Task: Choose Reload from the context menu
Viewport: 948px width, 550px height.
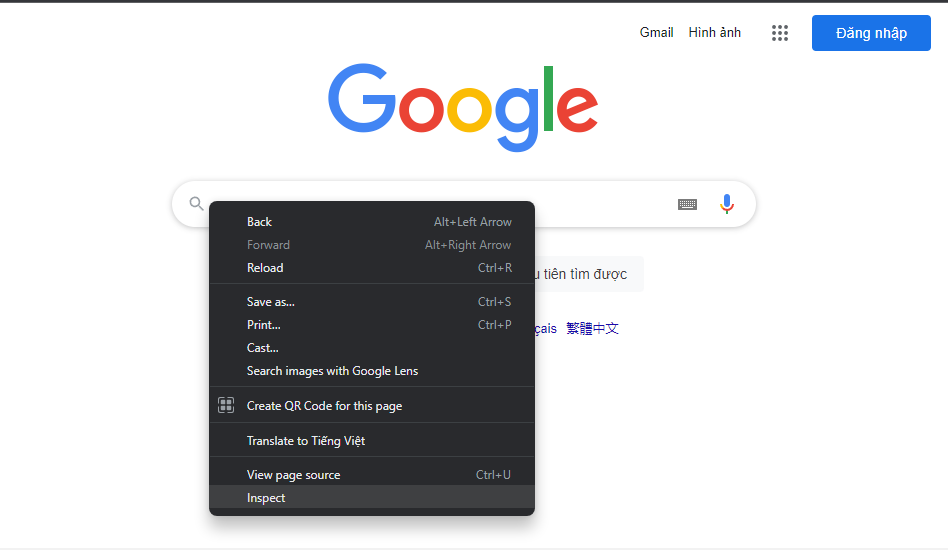Action: [x=372, y=268]
